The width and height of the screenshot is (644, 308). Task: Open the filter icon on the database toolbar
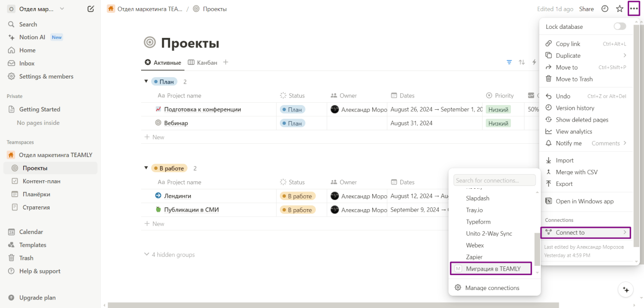509,62
